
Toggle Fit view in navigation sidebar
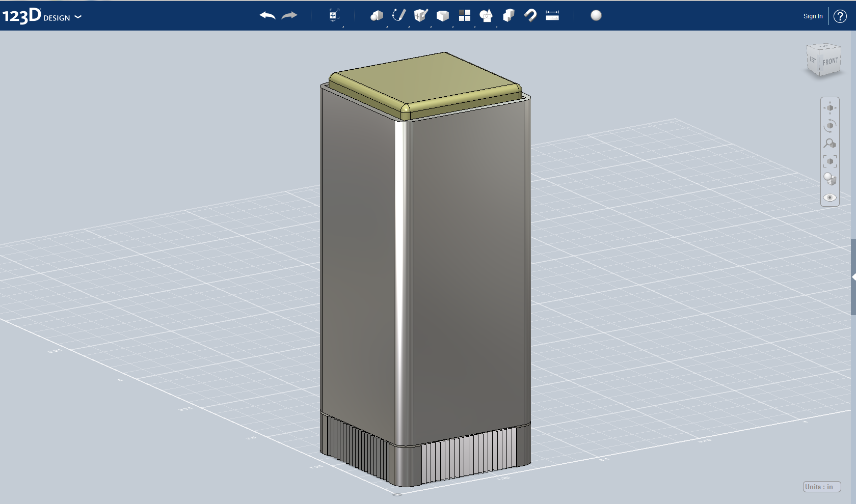[x=830, y=161]
